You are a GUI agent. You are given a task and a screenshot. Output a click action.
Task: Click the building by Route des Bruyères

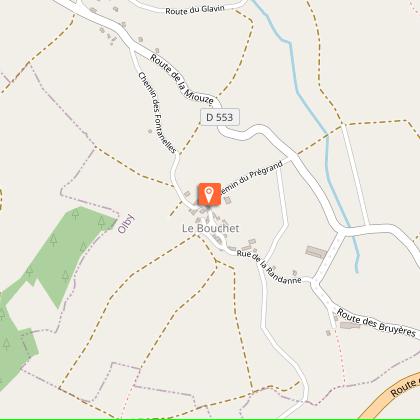click(350, 325)
